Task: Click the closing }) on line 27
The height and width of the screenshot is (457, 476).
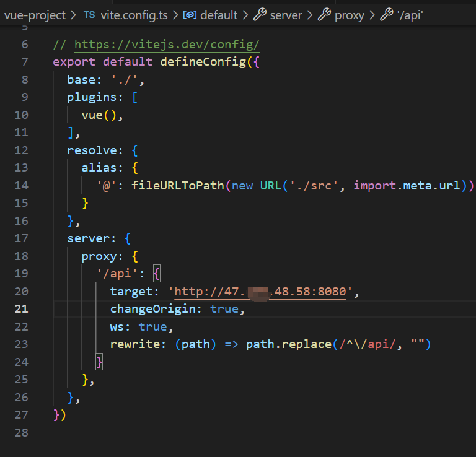Action: coord(59,415)
